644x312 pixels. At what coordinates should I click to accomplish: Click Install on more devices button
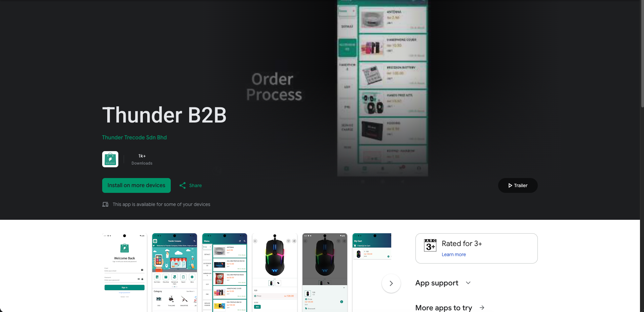coord(136,185)
